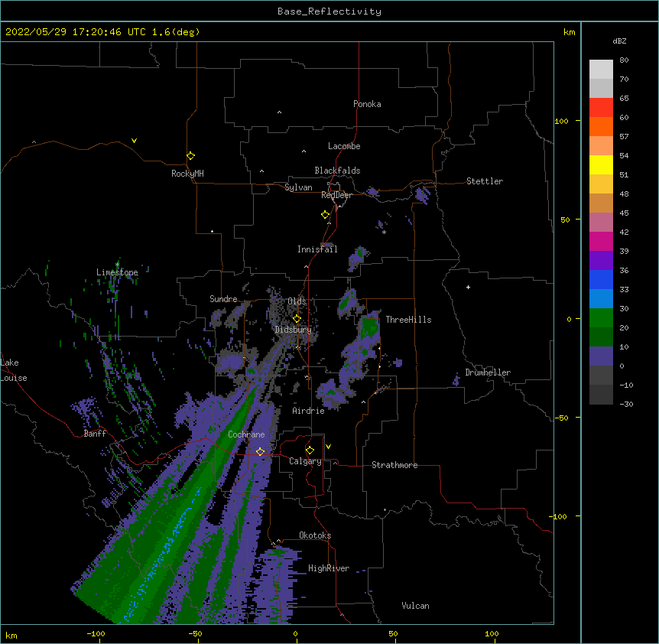
Task: Click the RockyMH map label
Action: [187, 174]
